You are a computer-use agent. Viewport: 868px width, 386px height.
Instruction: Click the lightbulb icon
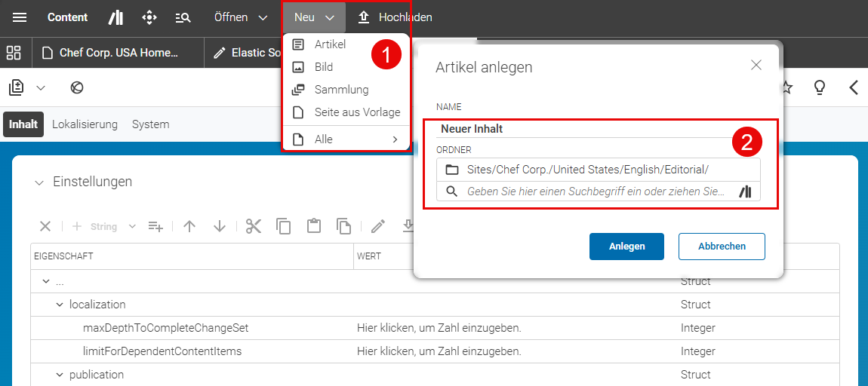coord(820,87)
